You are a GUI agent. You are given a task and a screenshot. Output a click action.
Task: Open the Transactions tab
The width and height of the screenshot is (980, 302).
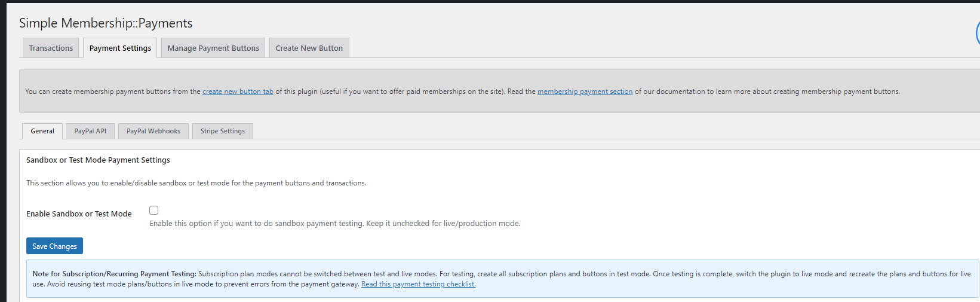click(51, 48)
